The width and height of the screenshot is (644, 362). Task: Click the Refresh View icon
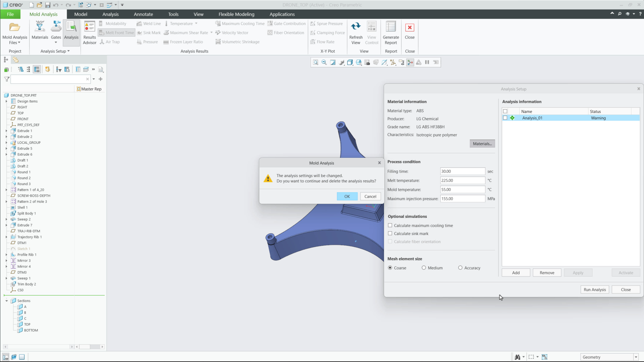356,26
